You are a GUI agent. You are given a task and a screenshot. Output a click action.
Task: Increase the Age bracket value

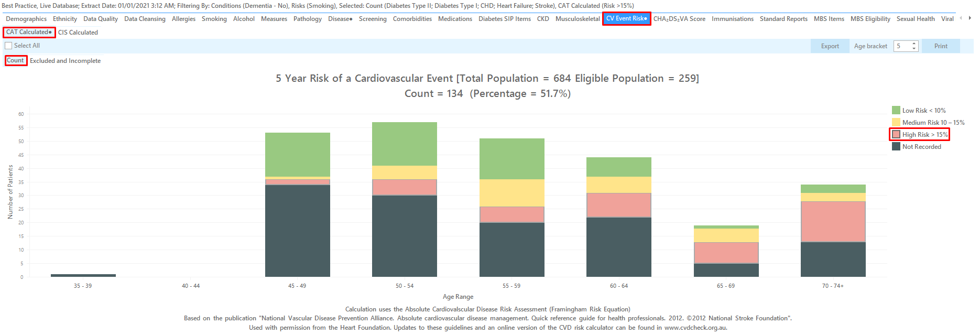(914, 44)
